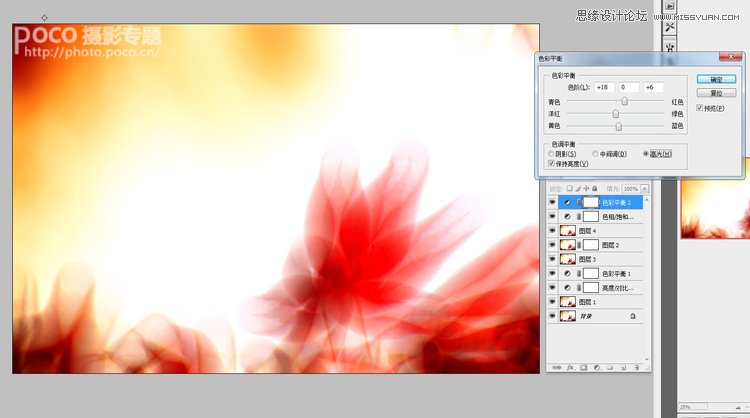Create new adjustment layer from panel footer
The image size is (750, 418).
(x=596, y=367)
